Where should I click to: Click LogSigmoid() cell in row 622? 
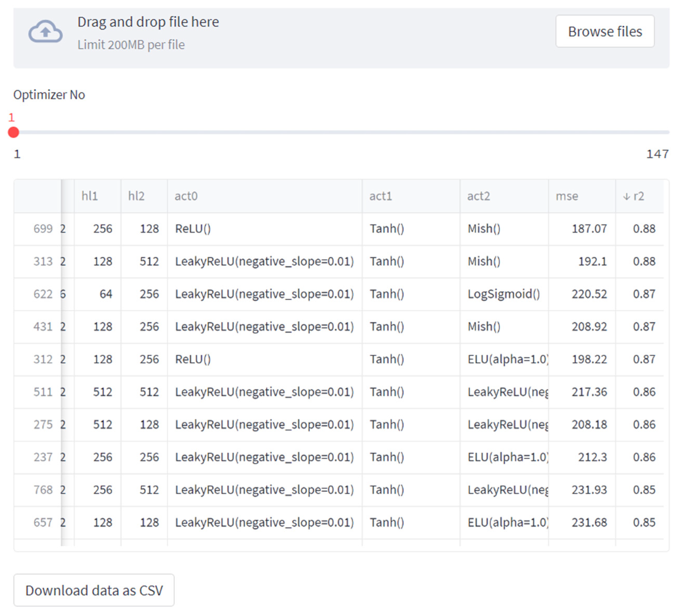(503, 294)
